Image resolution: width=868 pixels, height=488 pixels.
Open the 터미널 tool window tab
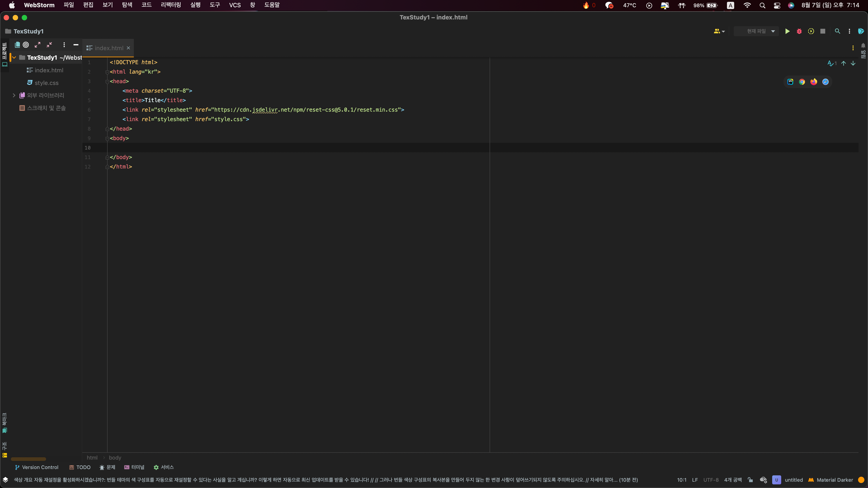tap(134, 467)
